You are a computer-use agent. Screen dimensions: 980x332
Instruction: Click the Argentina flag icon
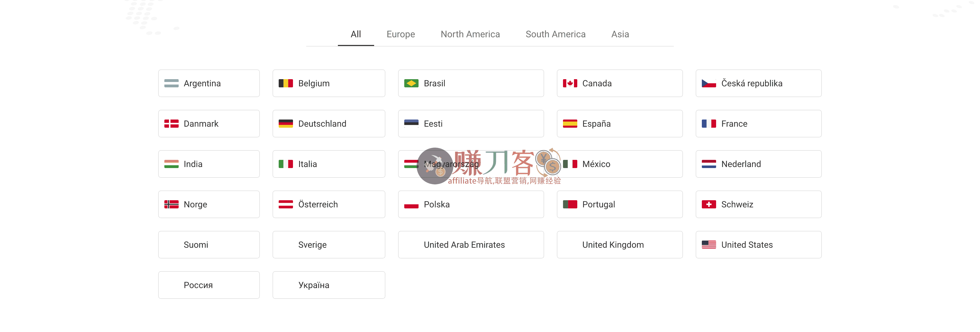[x=172, y=83]
